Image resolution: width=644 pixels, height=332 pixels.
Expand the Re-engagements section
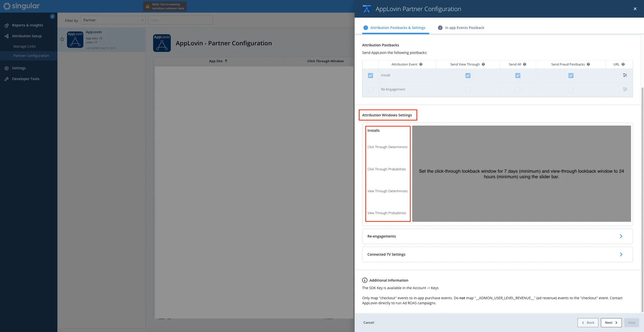pyautogui.click(x=497, y=236)
